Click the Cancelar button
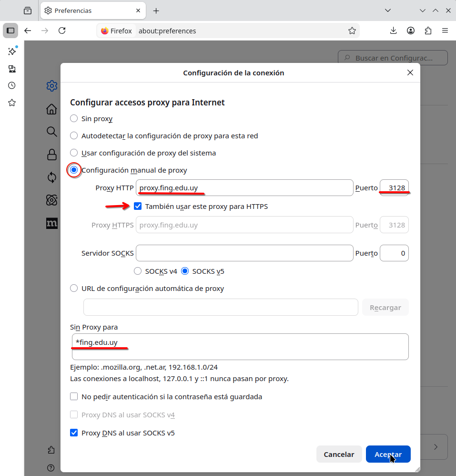 [x=339, y=454]
